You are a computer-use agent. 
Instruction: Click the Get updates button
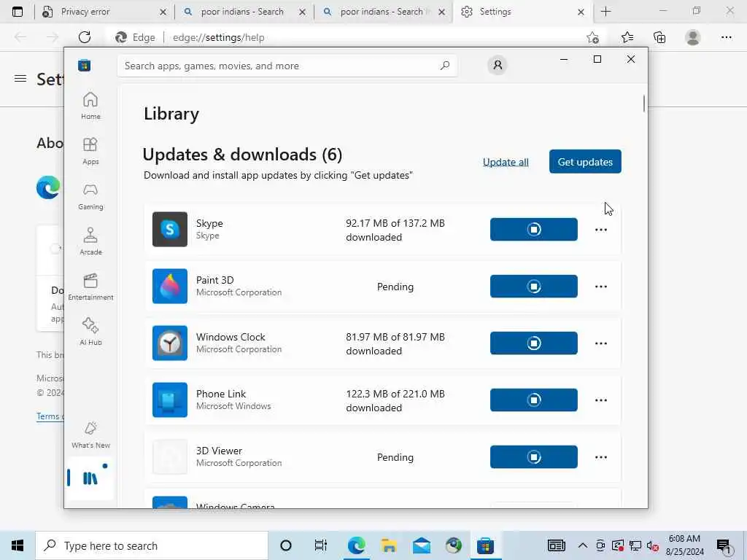585,161
